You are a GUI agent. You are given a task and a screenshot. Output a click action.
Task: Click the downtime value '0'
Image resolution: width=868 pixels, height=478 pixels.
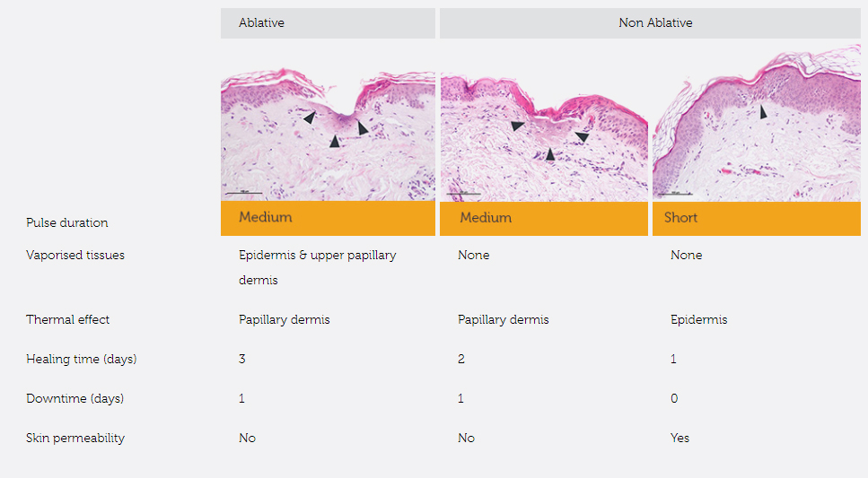point(674,398)
